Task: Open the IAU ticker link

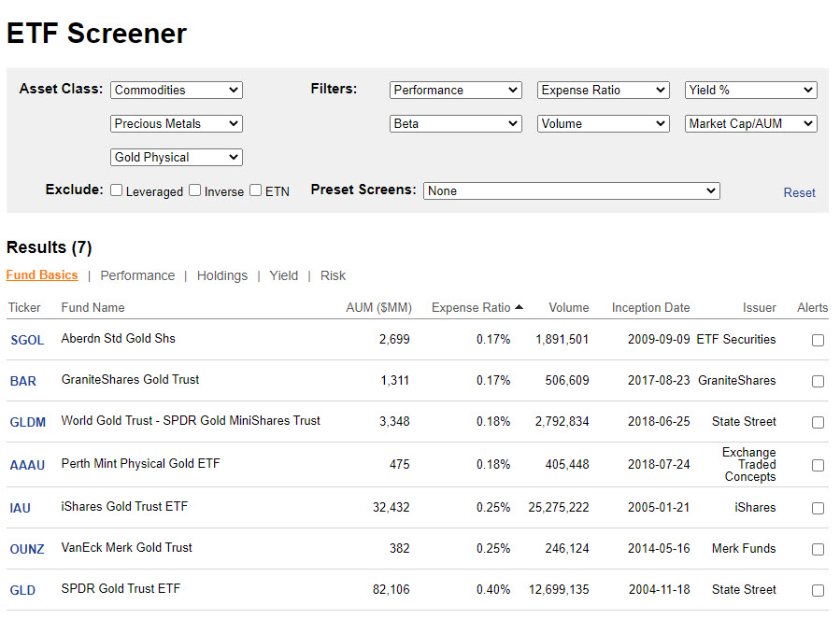Action: (x=21, y=509)
